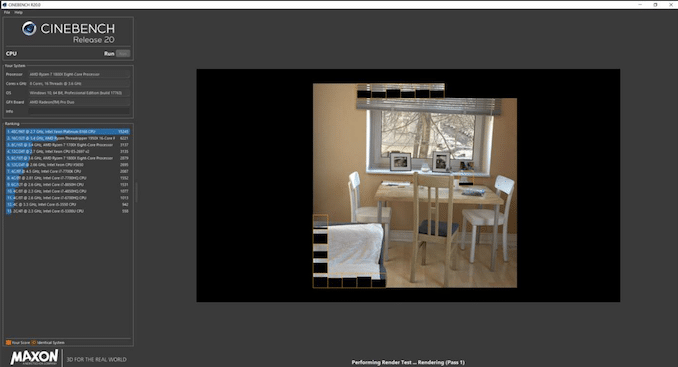678x367 pixels.
Task: Select ranking row 8 Intel Core i7-7700HQ
Action: pos(67,178)
